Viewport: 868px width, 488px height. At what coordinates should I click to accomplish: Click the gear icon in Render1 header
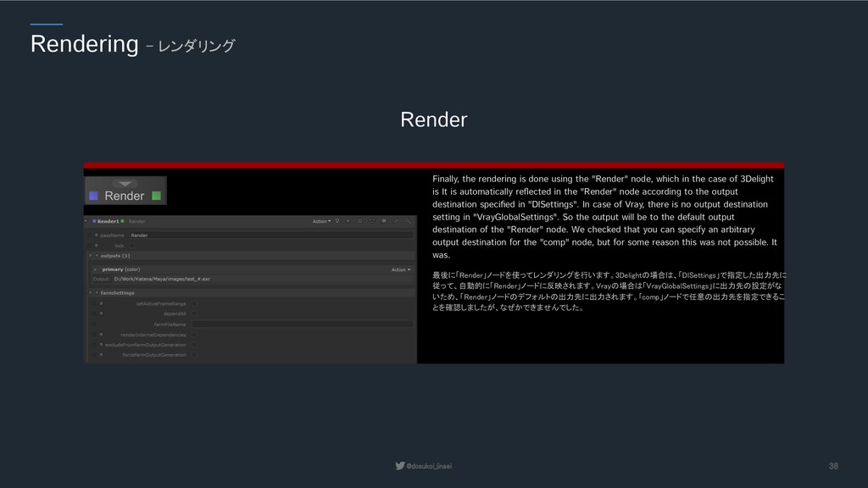pyautogui.click(x=359, y=221)
